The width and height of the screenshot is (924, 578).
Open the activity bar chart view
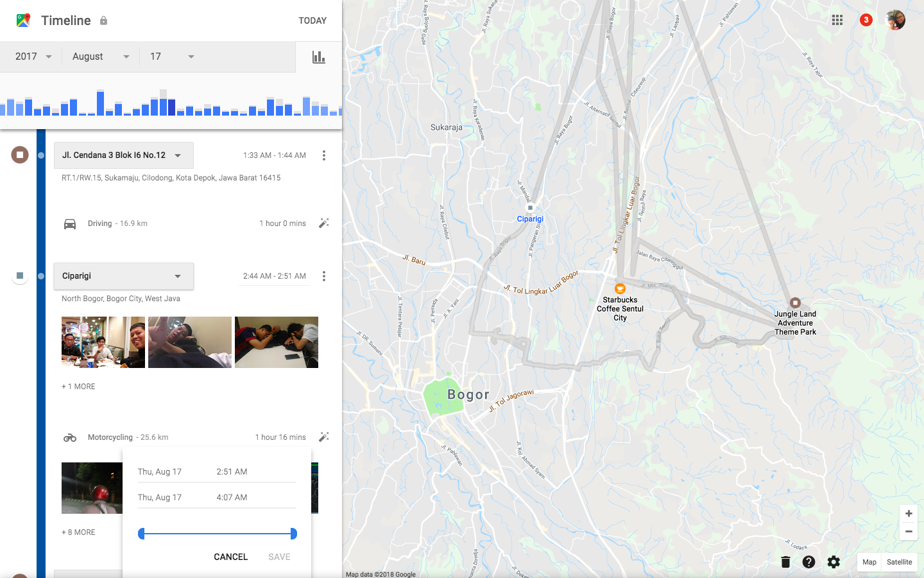(319, 57)
